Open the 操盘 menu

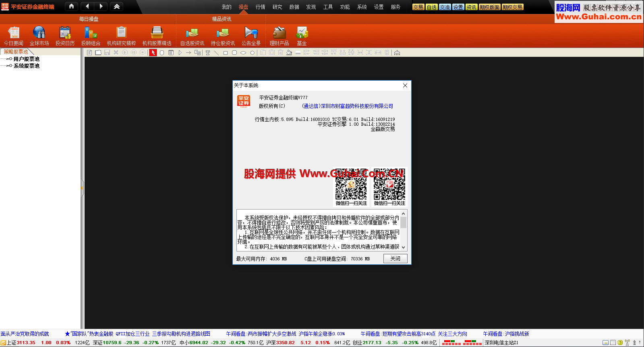[243, 7]
